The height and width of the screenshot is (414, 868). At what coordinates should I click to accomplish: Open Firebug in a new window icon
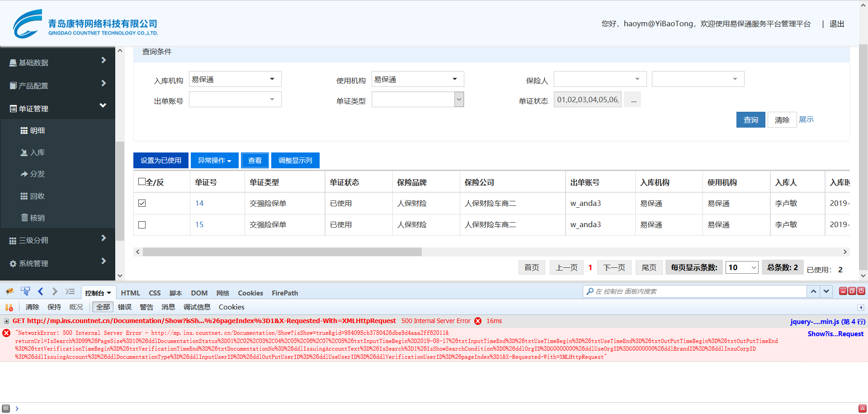pos(852,291)
